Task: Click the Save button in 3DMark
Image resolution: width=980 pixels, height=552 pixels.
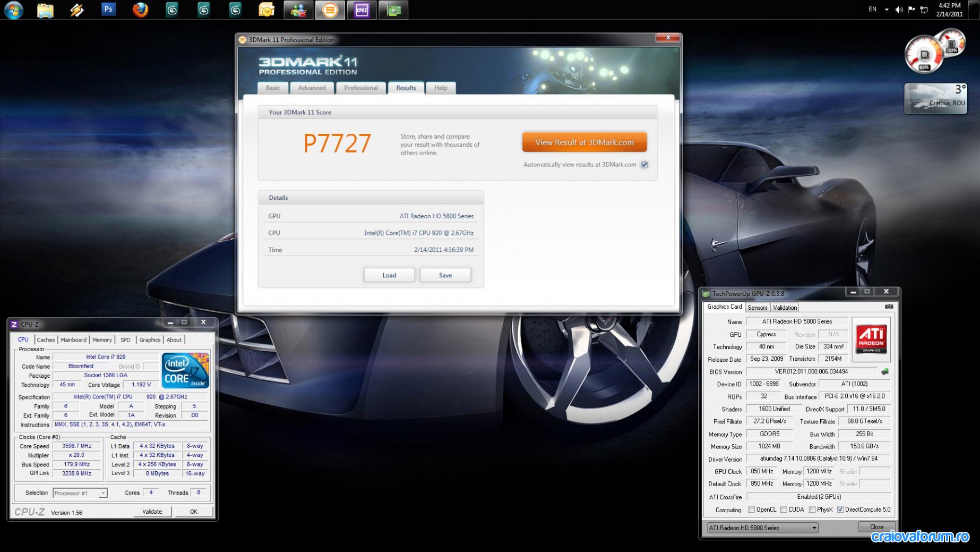Action: click(445, 275)
